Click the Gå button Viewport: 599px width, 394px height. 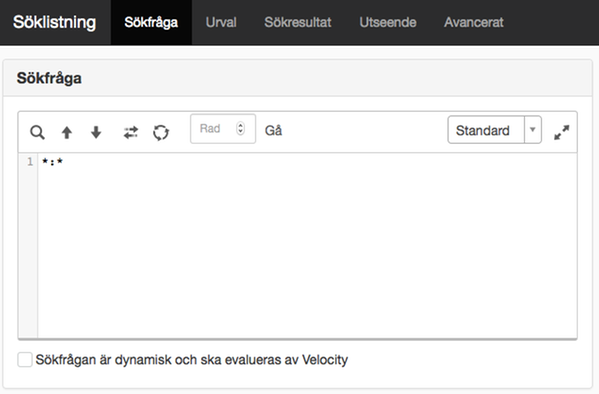[x=273, y=131]
